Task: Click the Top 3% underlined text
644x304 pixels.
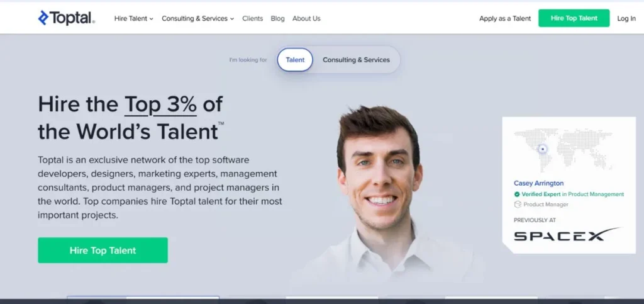Action: (160, 104)
